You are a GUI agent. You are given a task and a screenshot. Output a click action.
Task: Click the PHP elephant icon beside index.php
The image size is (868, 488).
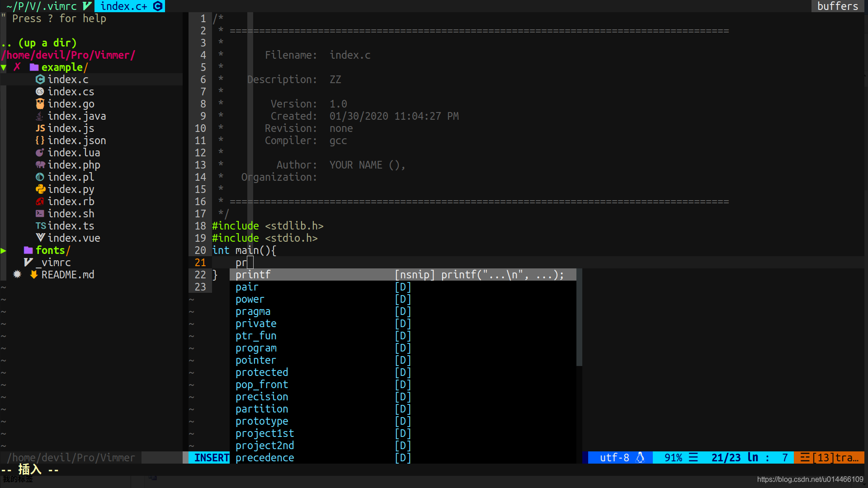tap(40, 165)
